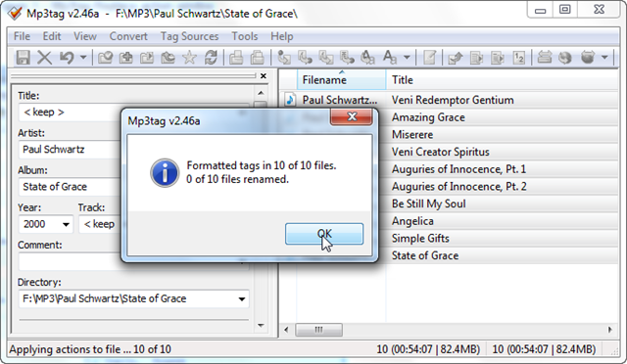Click the Text file - Tag converter icon

347,58
